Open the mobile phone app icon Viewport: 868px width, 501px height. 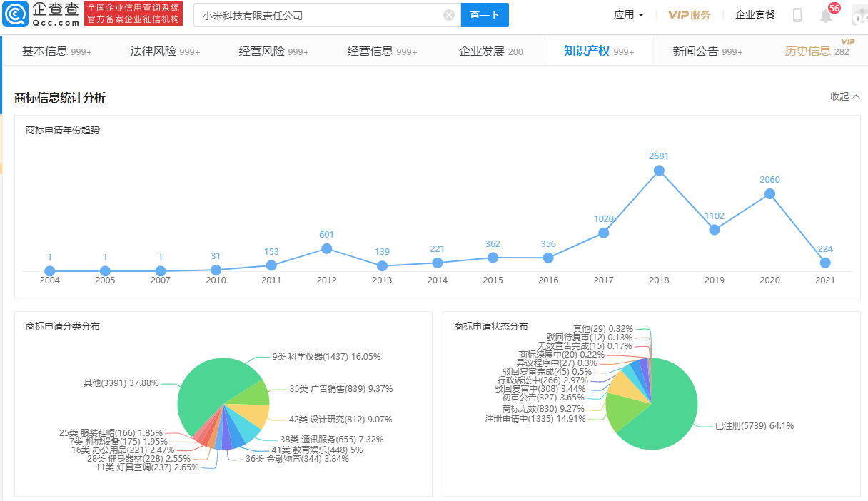(797, 15)
